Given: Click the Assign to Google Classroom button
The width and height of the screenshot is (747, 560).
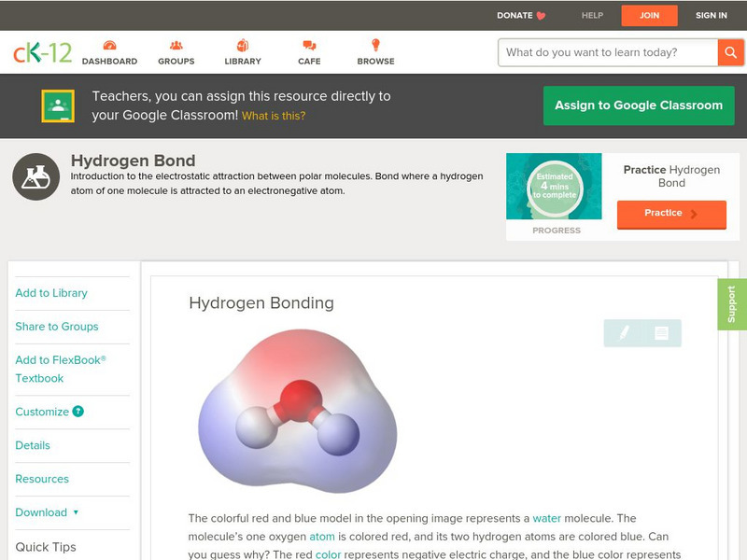Looking at the screenshot, I should click(639, 105).
